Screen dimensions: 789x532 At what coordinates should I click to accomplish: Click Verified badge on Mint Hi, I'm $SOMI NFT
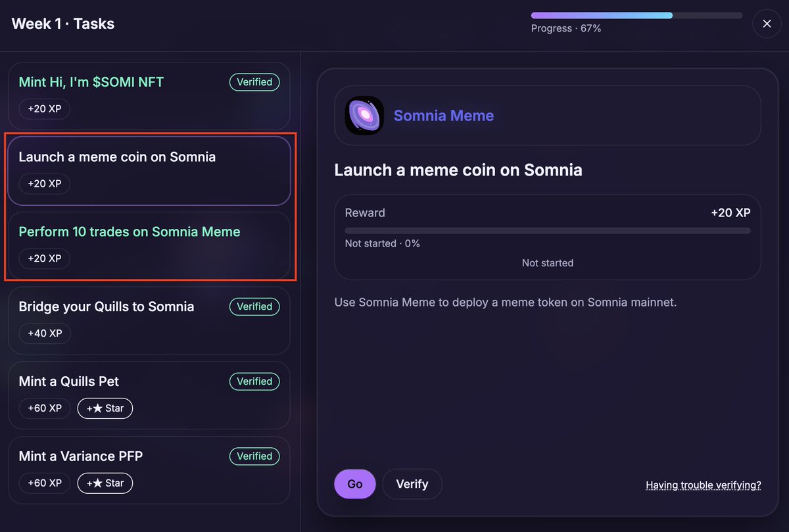pos(254,82)
